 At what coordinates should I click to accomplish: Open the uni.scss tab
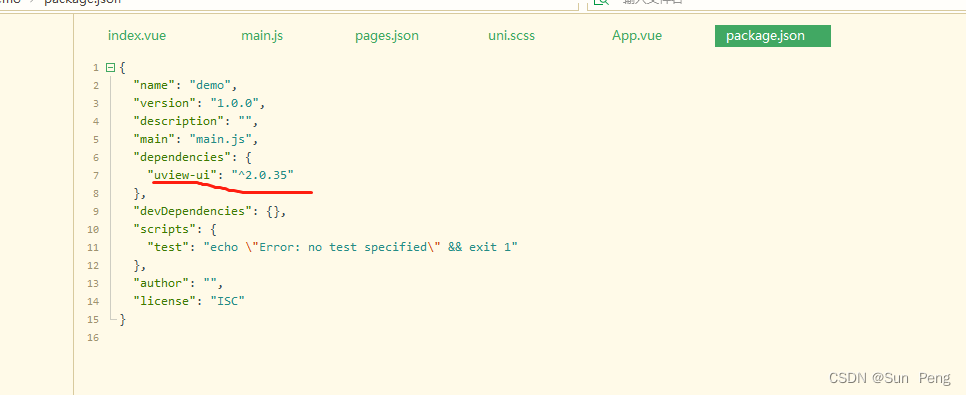(511, 36)
